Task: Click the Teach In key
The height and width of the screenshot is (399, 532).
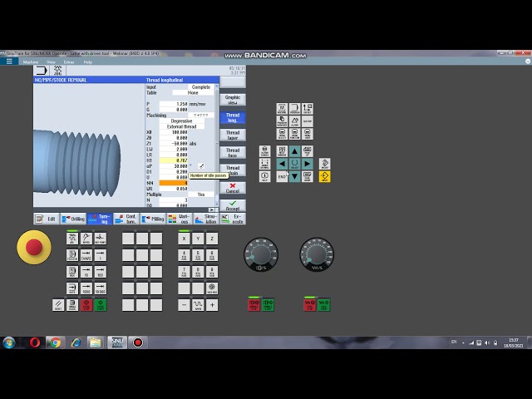Action: coord(72,255)
